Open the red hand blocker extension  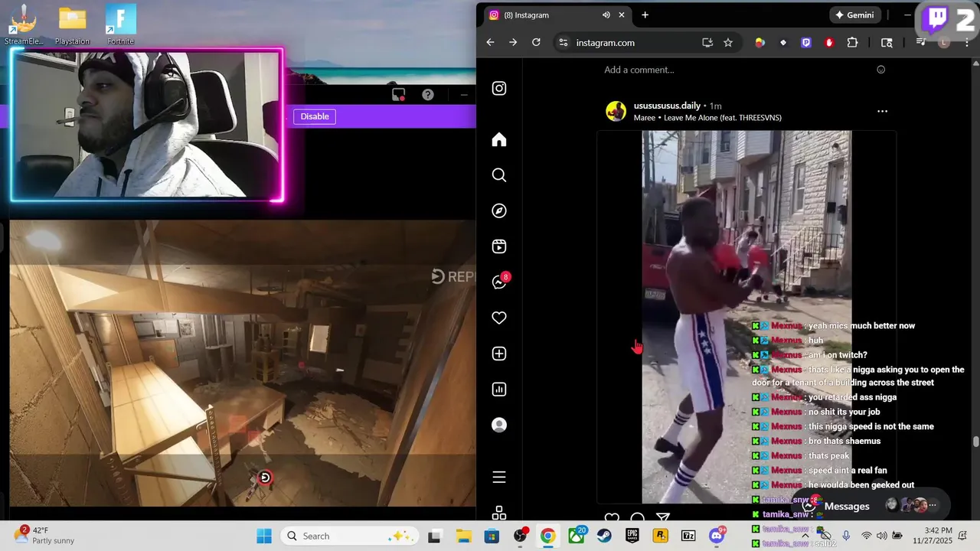829,43
